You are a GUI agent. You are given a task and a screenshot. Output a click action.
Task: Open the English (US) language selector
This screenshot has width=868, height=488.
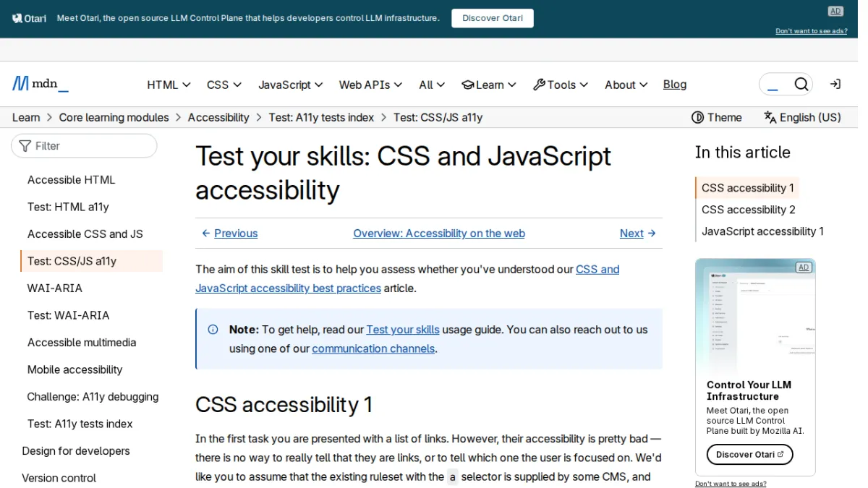click(x=802, y=118)
